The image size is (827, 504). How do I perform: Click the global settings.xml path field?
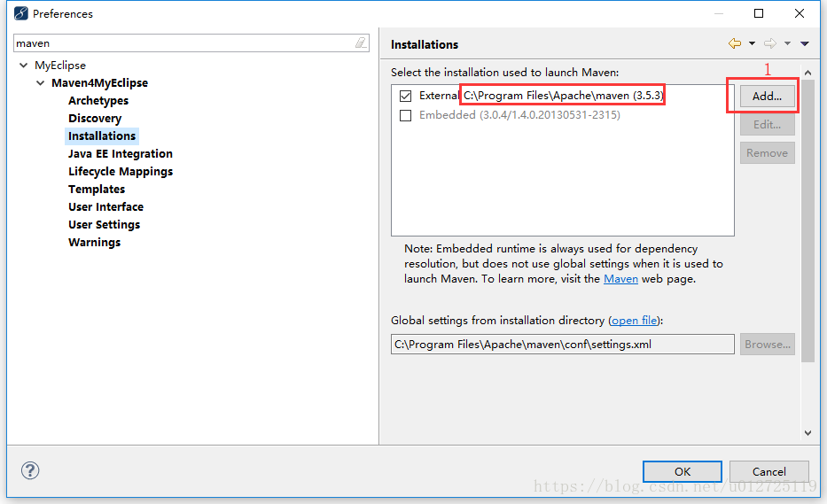point(562,345)
